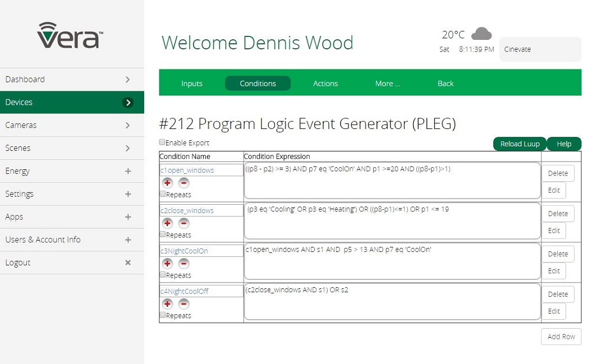Click the c4NightCoolOff name field

201,291
